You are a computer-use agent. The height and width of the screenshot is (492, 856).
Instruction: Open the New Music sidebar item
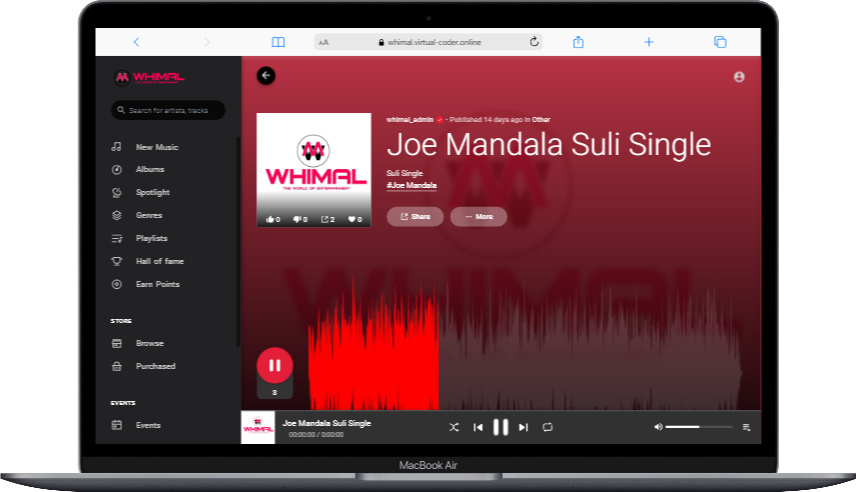(x=157, y=147)
